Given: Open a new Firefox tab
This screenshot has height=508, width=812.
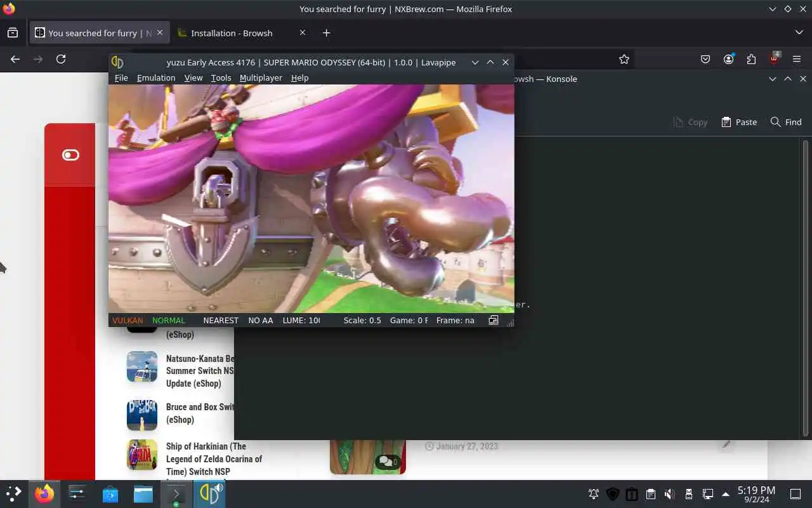Looking at the screenshot, I should (326, 33).
